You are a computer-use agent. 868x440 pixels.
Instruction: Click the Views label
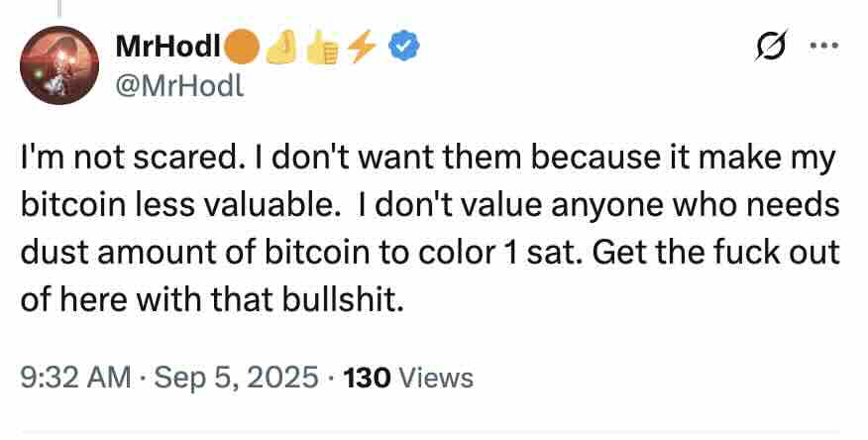pyautogui.click(x=437, y=378)
